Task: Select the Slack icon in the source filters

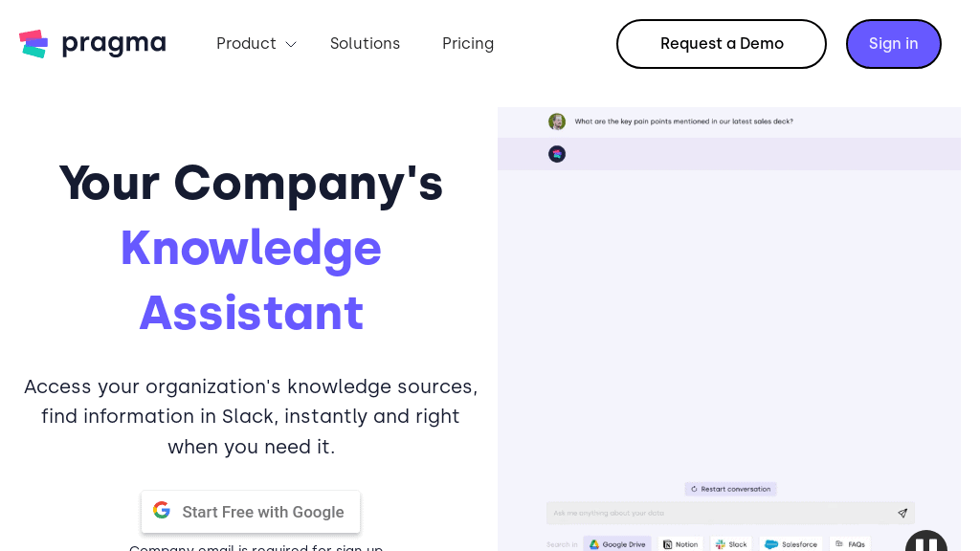Action: click(x=720, y=543)
